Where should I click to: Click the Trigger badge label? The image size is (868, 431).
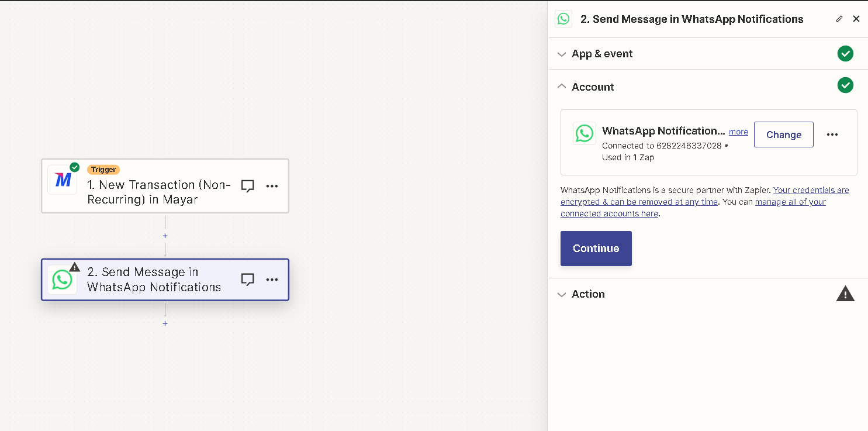click(103, 170)
